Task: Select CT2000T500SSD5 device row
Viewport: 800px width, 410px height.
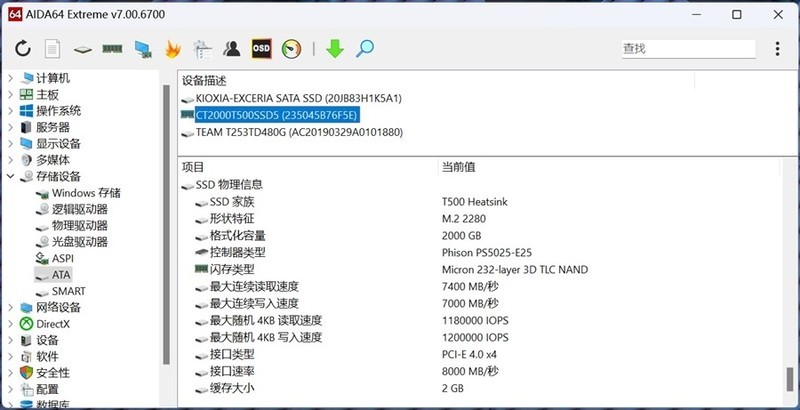Action: coord(276,116)
